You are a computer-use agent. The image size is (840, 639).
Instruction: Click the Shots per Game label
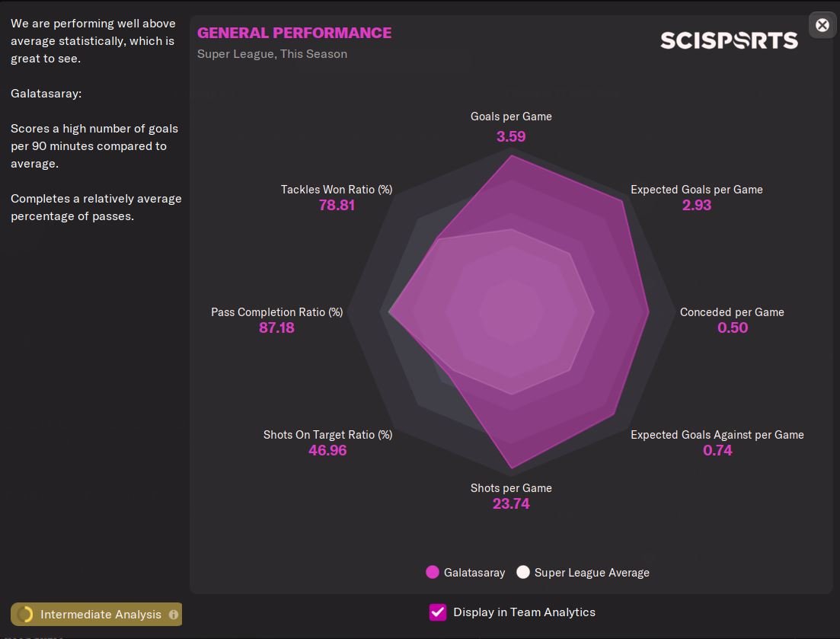(x=511, y=488)
